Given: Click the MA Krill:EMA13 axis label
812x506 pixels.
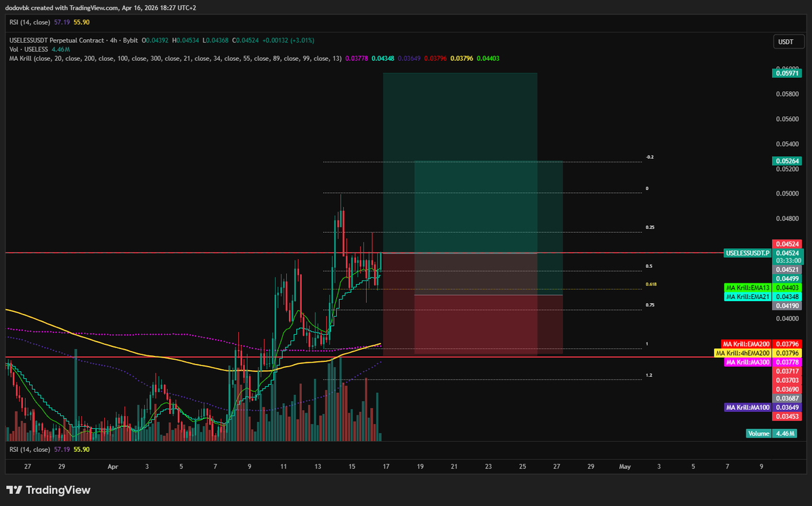Looking at the screenshot, I should pos(748,287).
